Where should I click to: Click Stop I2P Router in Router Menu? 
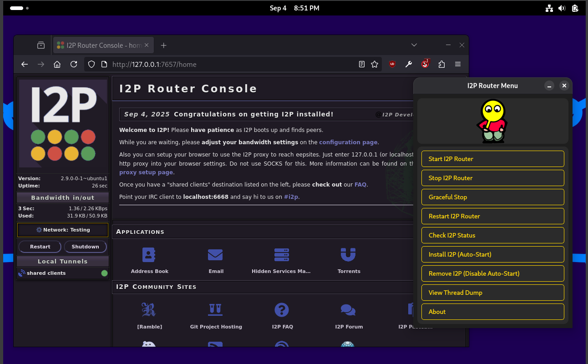click(x=493, y=178)
